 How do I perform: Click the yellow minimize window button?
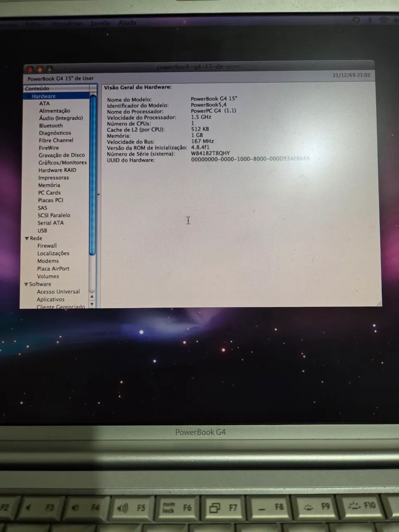40,69
